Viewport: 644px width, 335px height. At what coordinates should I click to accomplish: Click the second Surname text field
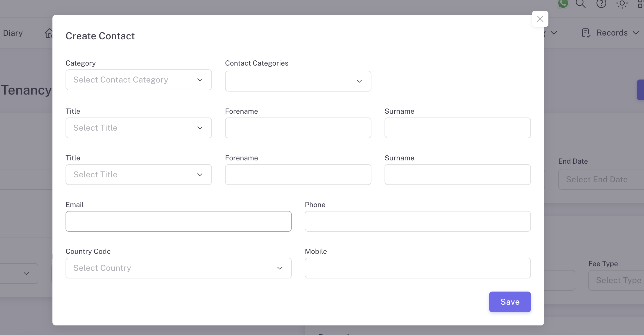click(x=457, y=175)
